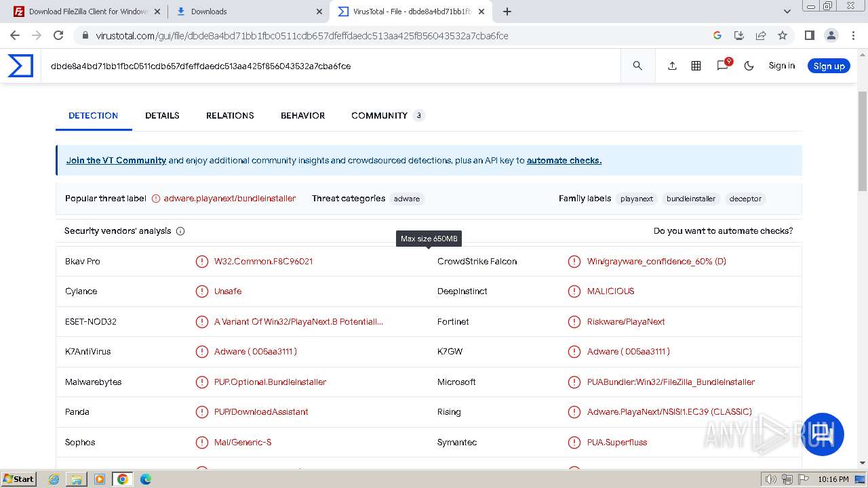Image resolution: width=868 pixels, height=488 pixels.
Task: Click alert icon beside adware.playanext/bundleinstaller
Action: [x=156, y=199]
